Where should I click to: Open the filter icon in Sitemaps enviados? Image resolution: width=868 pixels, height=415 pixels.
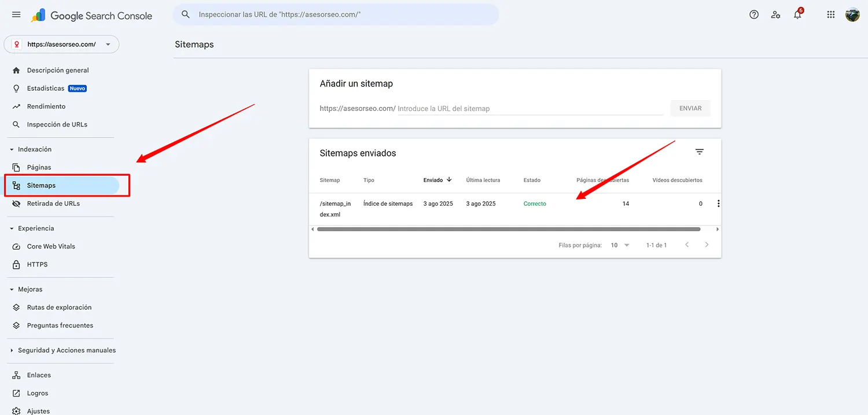700,151
